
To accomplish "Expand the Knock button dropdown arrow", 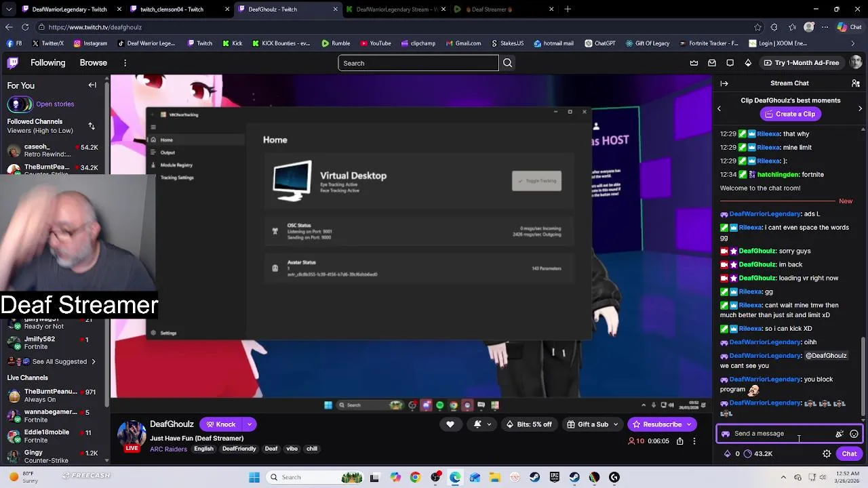I will (250, 425).
